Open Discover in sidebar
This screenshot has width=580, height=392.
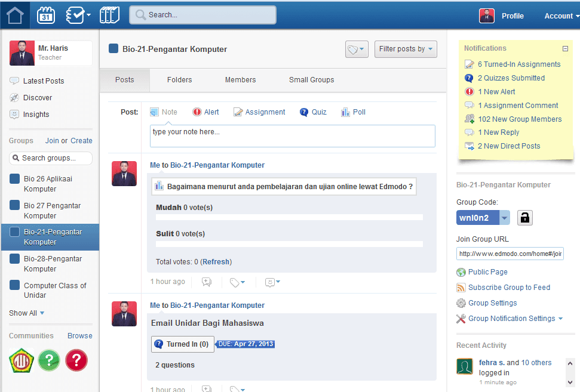click(38, 97)
